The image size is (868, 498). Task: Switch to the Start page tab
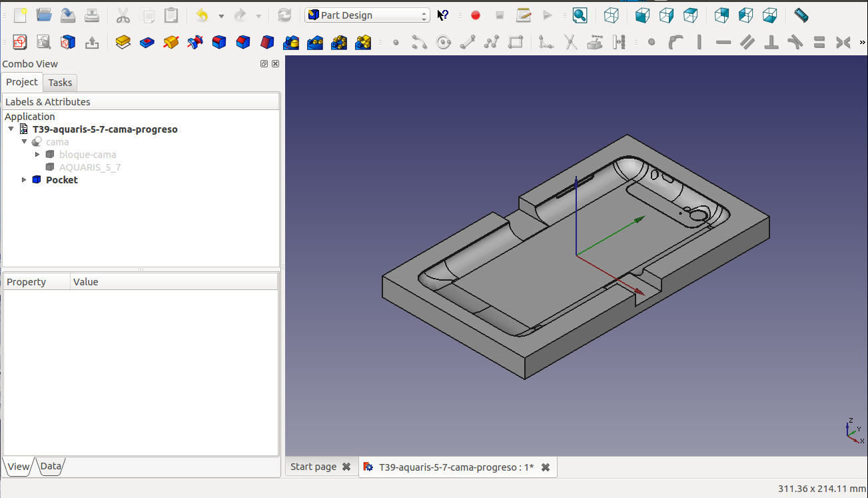point(313,467)
